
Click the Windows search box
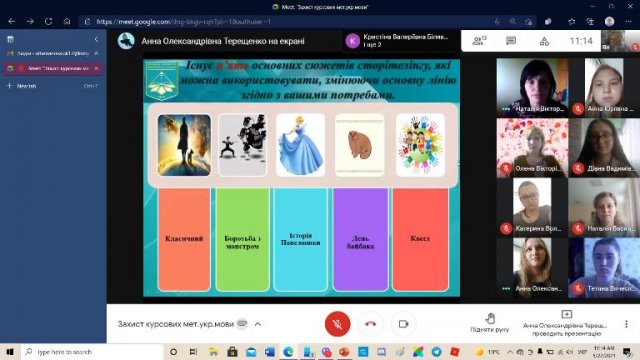click(92, 352)
